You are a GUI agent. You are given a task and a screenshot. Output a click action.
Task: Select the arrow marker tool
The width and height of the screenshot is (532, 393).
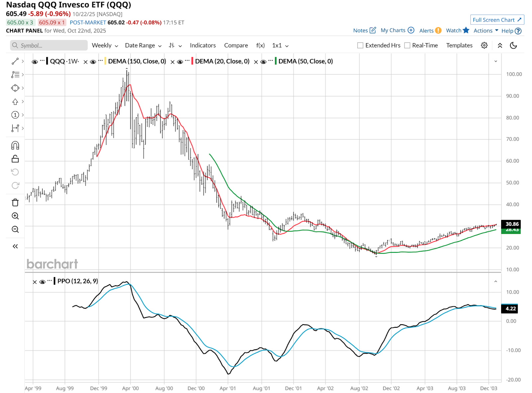click(15, 102)
